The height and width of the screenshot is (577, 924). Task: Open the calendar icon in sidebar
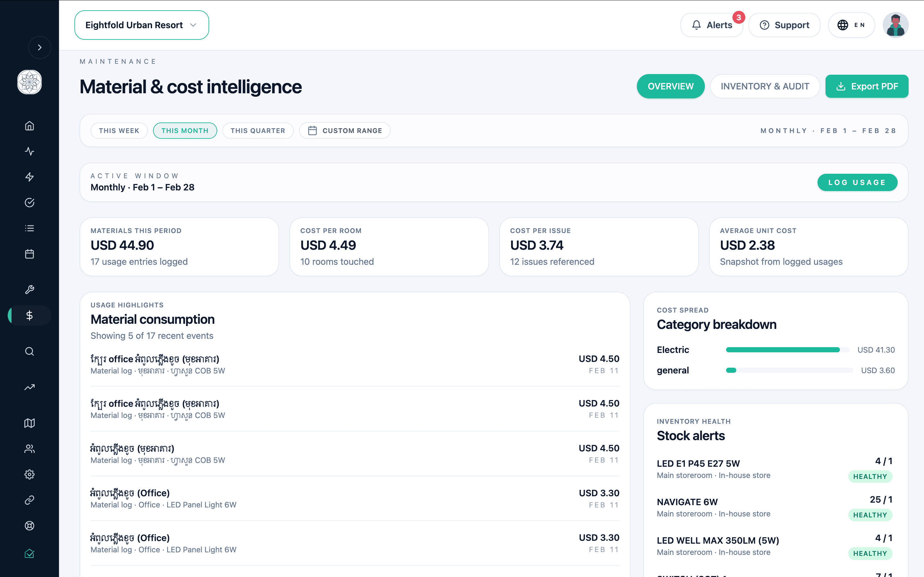30,253
